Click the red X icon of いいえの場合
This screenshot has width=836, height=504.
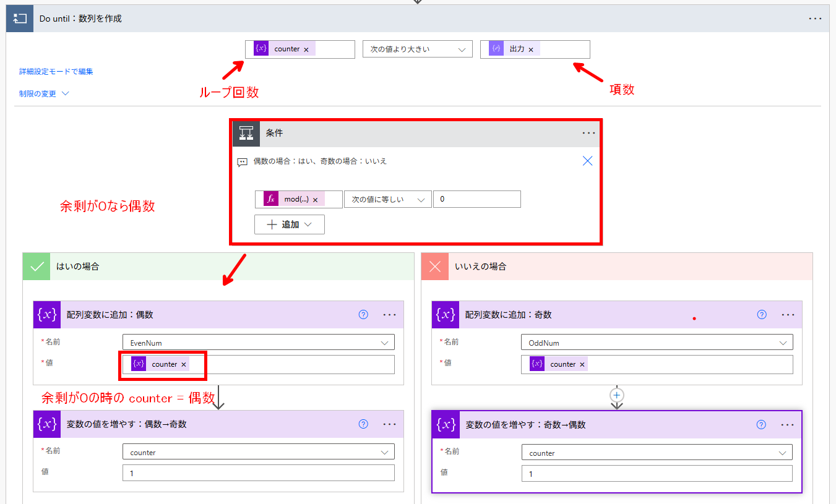tap(435, 267)
